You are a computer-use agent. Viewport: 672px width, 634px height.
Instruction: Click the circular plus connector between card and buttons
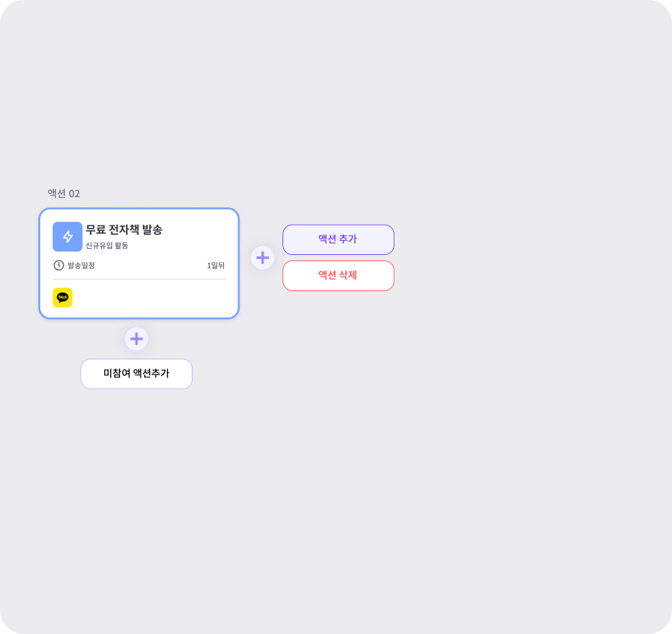262,258
